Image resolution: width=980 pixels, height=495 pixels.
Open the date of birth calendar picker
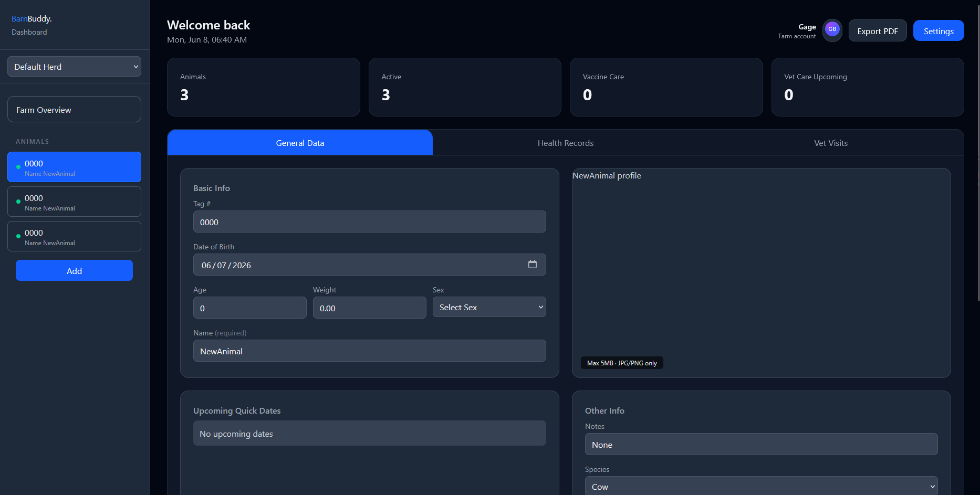pos(532,265)
